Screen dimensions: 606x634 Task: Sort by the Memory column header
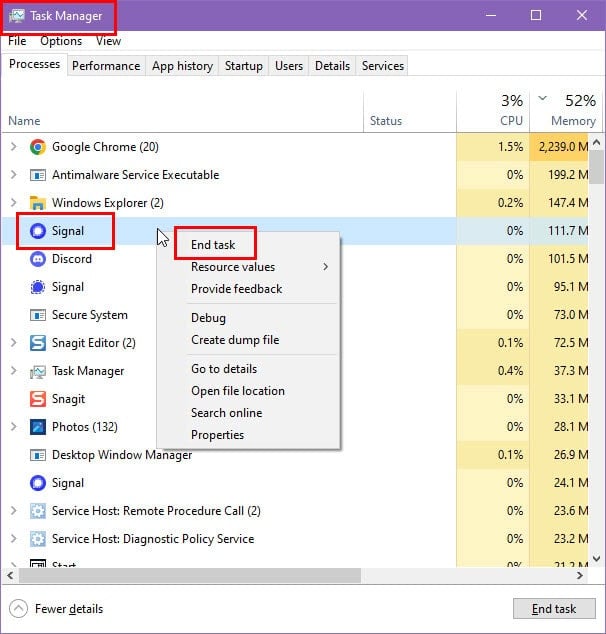click(x=566, y=111)
